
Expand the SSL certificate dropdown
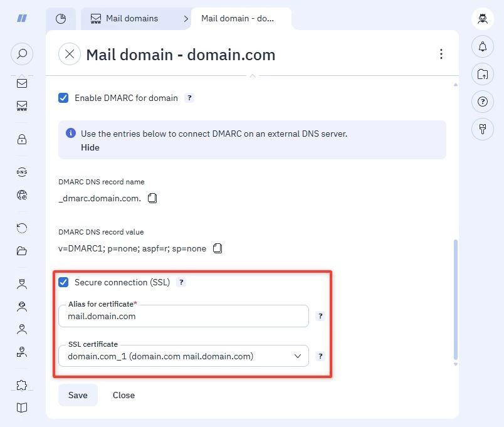click(x=184, y=356)
